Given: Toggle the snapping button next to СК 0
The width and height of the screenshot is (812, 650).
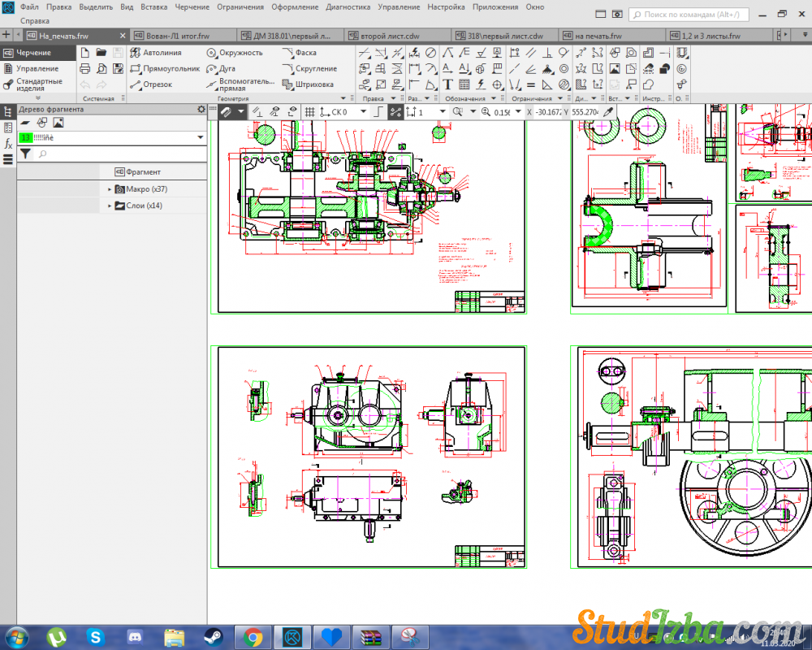Looking at the screenshot, I should (x=395, y=112).
